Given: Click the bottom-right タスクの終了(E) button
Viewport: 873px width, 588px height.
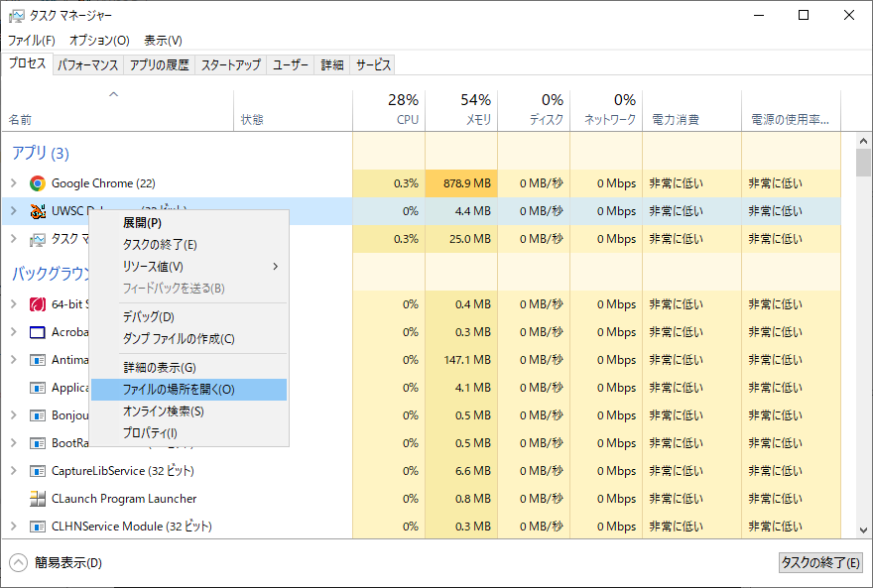Looking at the screenshot, I should [820, 562].
